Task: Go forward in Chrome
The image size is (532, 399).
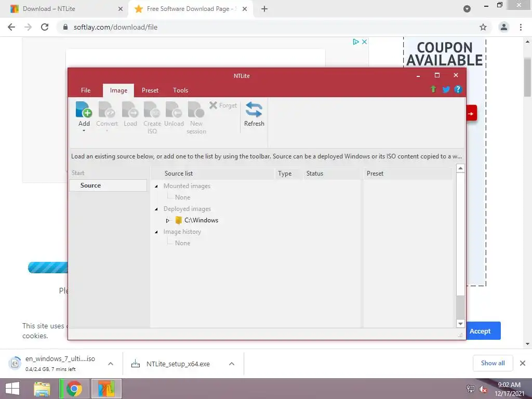Action: [x=28, y=27]
